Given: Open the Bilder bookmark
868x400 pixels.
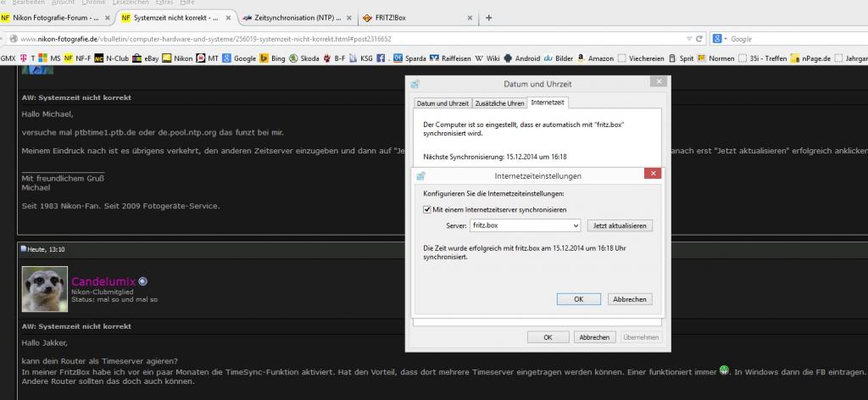Looking at the screenshot, I should [x=558, y=58].
